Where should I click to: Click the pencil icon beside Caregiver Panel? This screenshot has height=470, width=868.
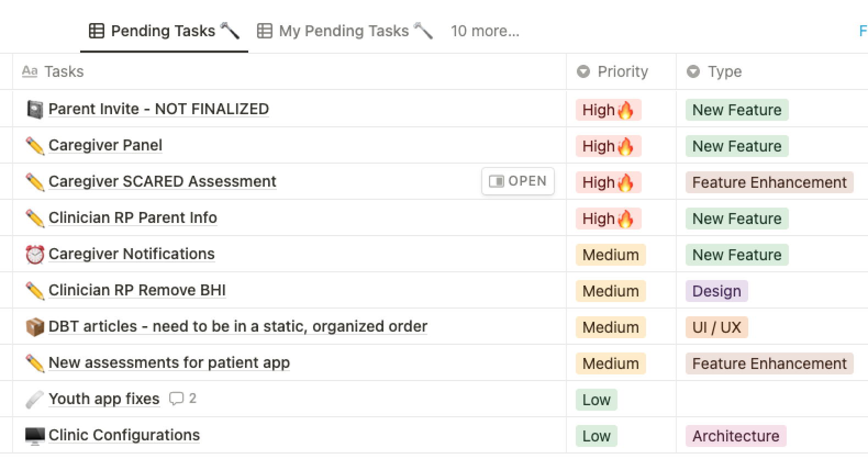[35, 146]
